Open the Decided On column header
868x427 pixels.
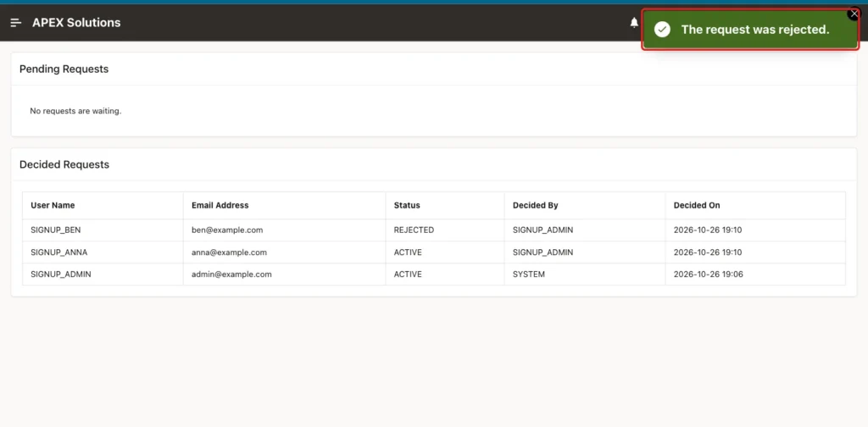click(x=697, y=205)
